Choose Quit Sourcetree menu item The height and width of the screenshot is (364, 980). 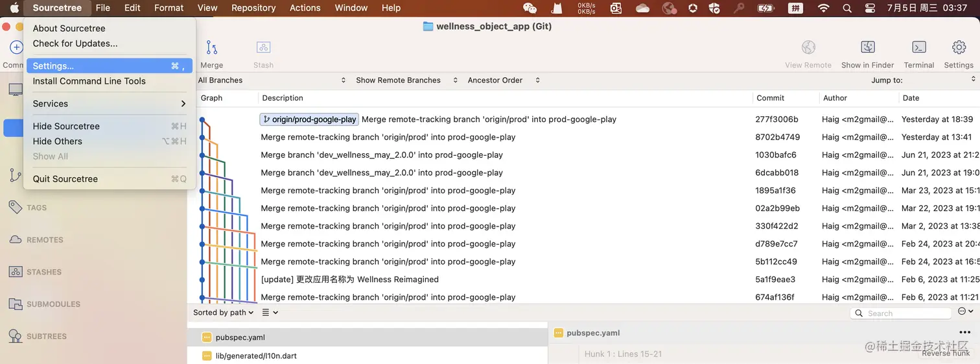(109, 179)
